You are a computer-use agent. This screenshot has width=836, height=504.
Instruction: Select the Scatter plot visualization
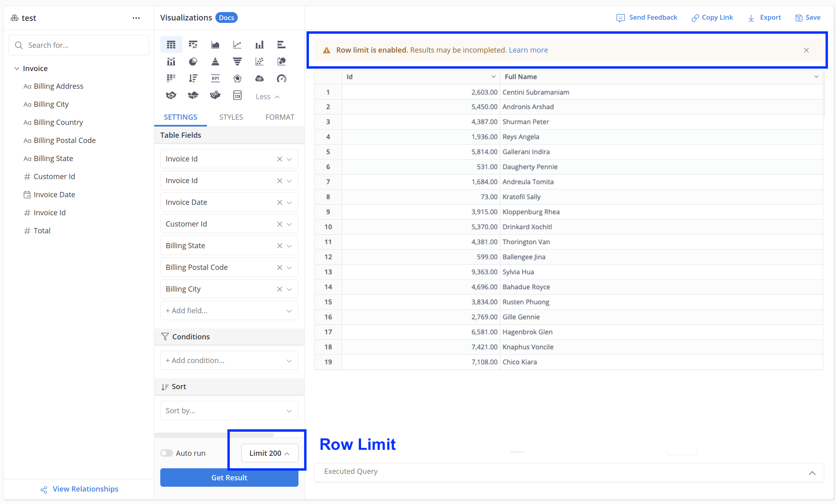tap(260, 61)
